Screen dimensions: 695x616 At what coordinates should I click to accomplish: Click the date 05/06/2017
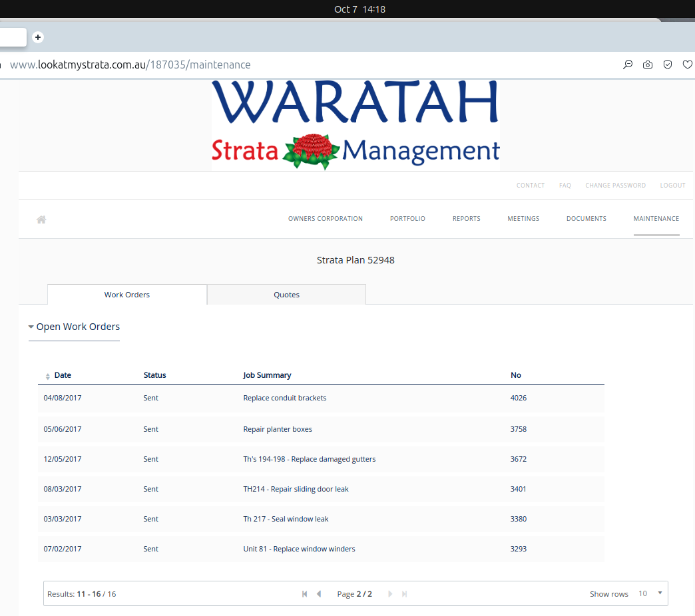(63, 429)
